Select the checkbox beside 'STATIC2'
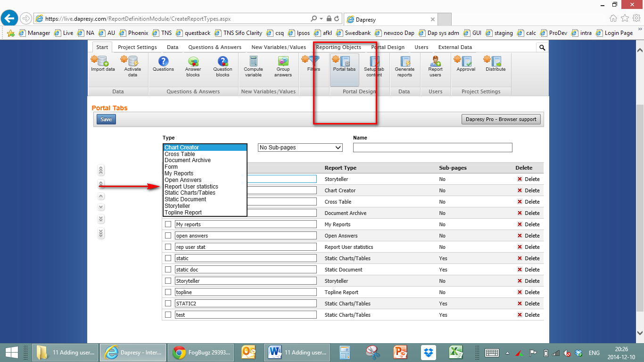Image resolution: width=644 pixels, height=362 pixels. click(168, 304)
